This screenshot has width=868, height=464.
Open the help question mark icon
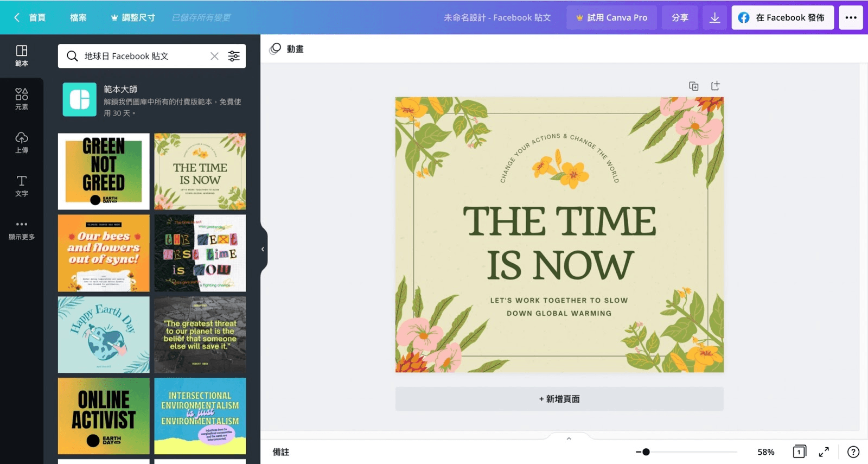click(853, 452)
